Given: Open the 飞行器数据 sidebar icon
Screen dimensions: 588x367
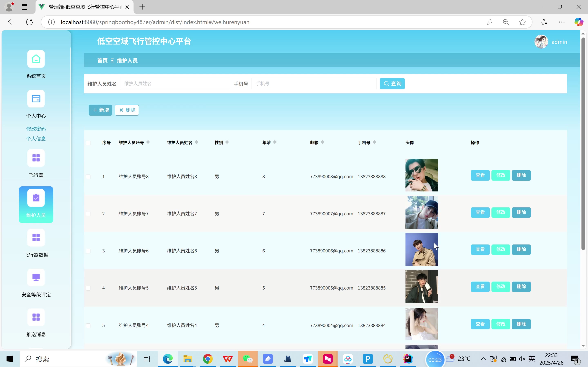Looking at the screenshot, I should [x=36, y=237].
